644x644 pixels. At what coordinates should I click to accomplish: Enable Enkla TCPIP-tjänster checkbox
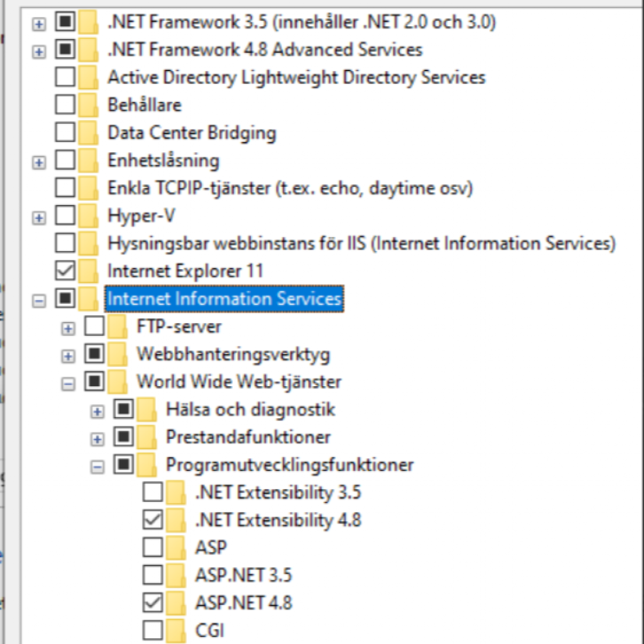click(x=65, y=187)
